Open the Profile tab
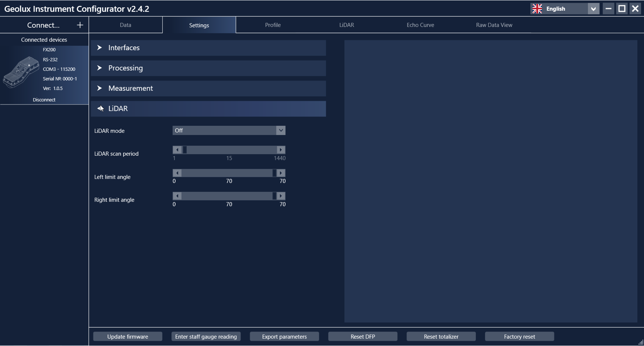Screen dimensions: 644x346 coord(273,25)
